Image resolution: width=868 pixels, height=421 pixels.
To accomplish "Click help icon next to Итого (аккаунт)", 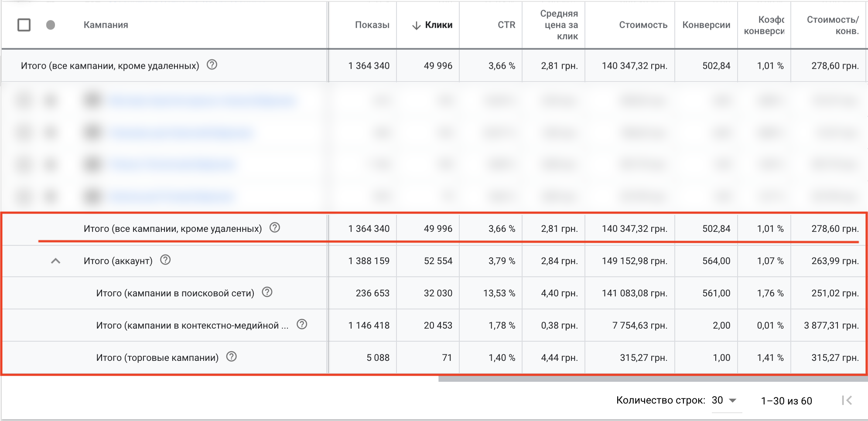I will coord(165,260).
